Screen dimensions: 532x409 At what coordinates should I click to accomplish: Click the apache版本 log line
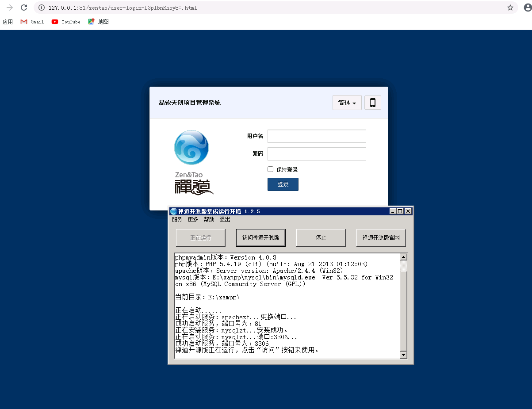tap(259, 271)
